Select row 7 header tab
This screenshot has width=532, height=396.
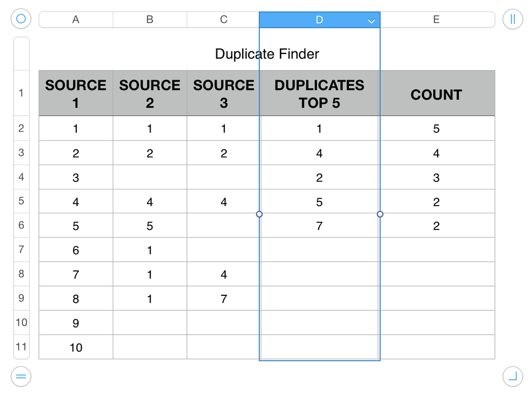[21, 250]
